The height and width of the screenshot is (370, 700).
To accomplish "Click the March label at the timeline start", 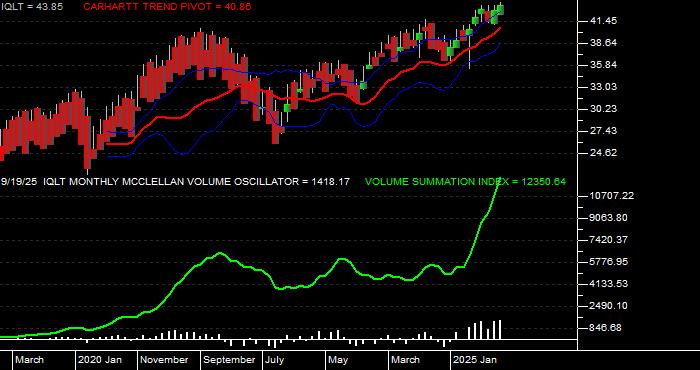I will 30,360.
